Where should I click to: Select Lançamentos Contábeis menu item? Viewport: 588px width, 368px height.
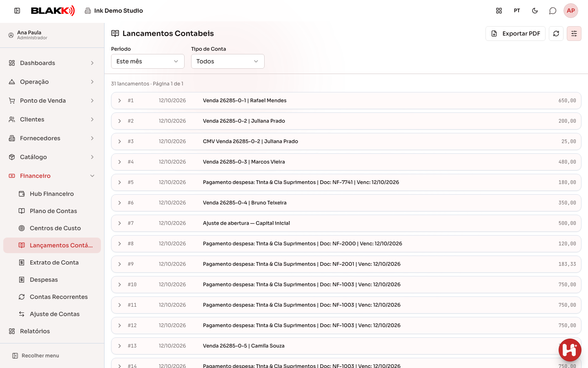[x=52, y=245]
